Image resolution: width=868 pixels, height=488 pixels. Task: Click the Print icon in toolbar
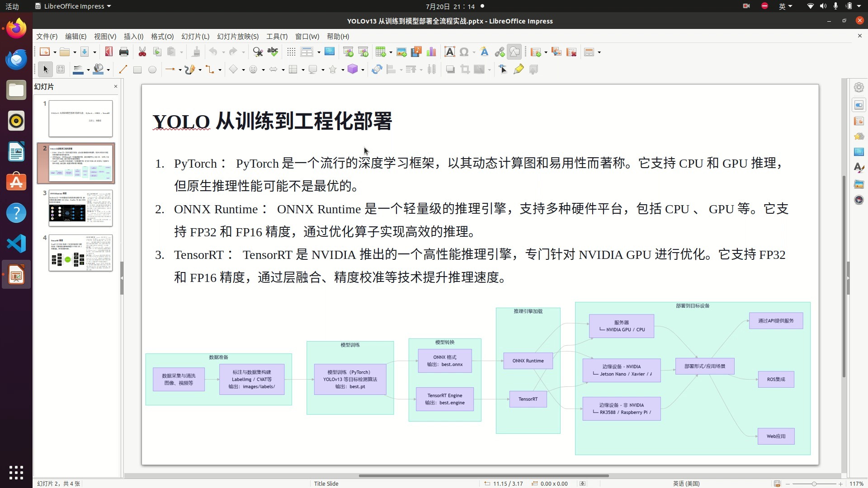123,52
